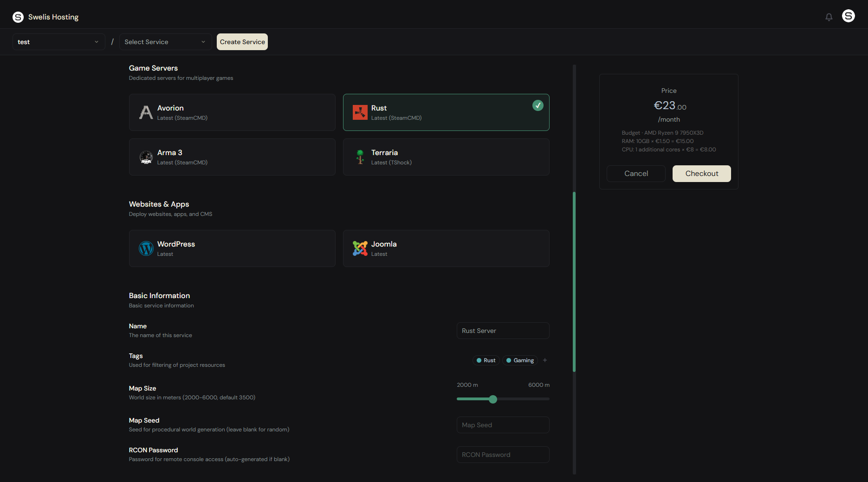Click the Create Service button
Viewport: 868px width, 482px height.
coord(242,42)
